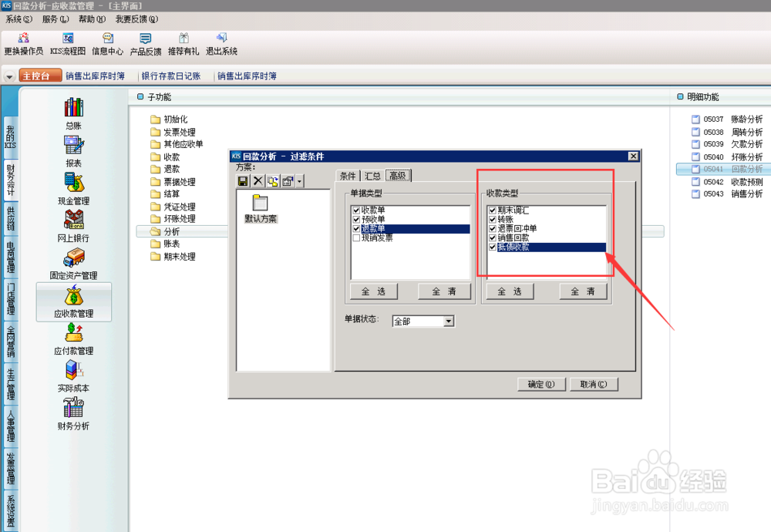Switch to the 银行存款日记账 tab

pos(171,76)
